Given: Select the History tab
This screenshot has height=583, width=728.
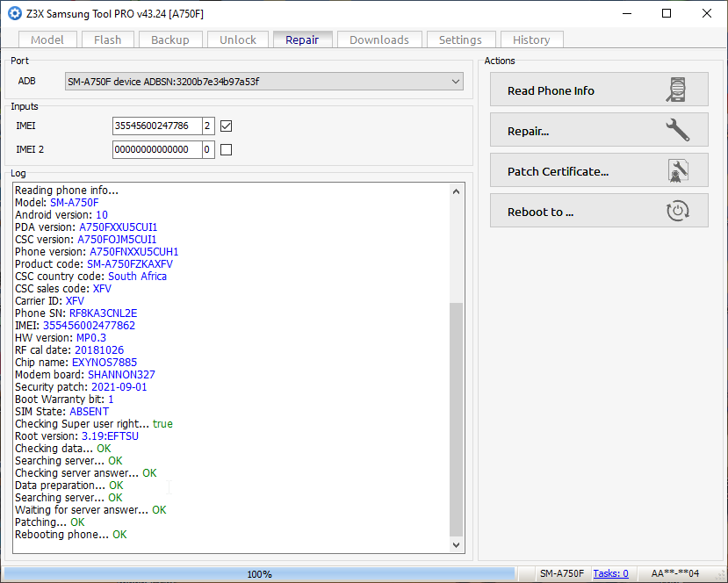Looking at the screenshot, I should [531, 40].
